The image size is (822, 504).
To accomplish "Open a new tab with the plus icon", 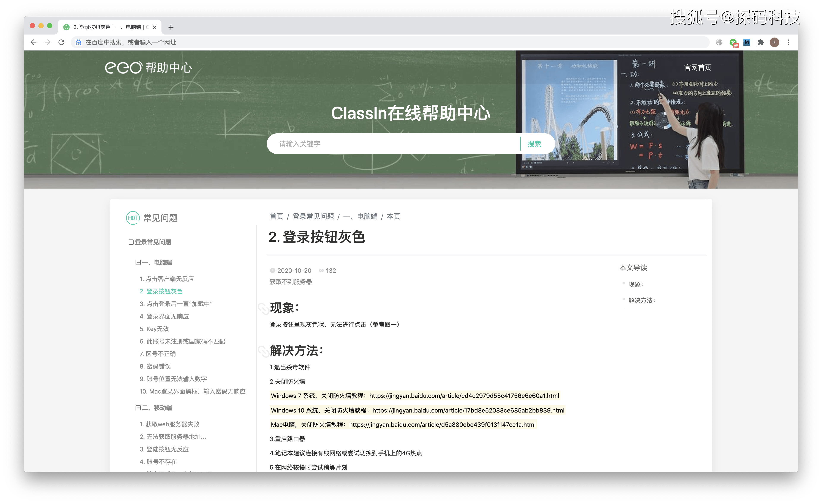I will point(171,27).
